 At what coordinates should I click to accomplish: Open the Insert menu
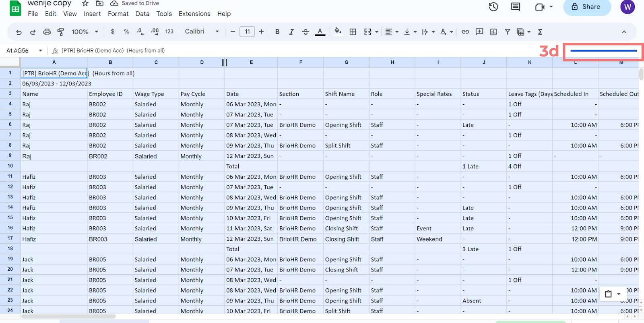click(x=92, y=14)
